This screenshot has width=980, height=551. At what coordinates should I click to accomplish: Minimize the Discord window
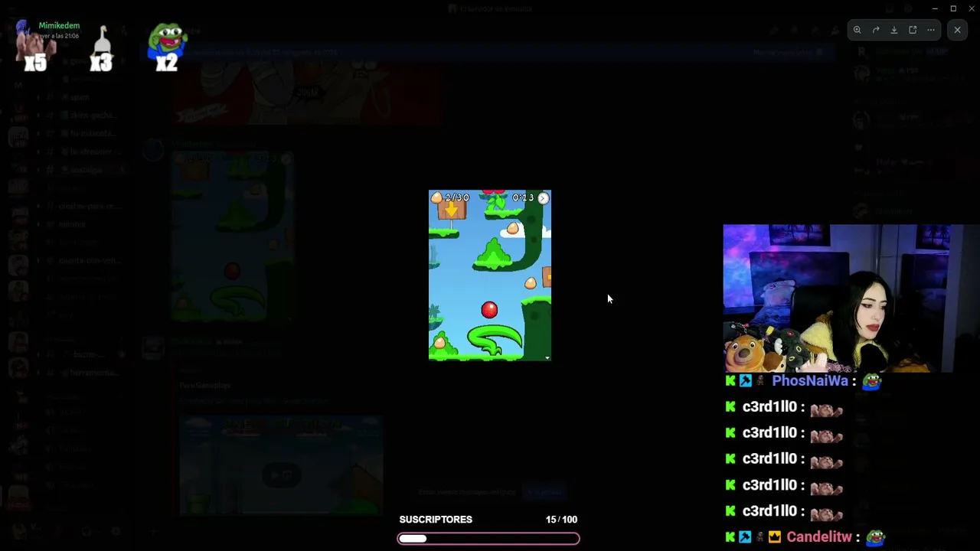pos(935,8)
